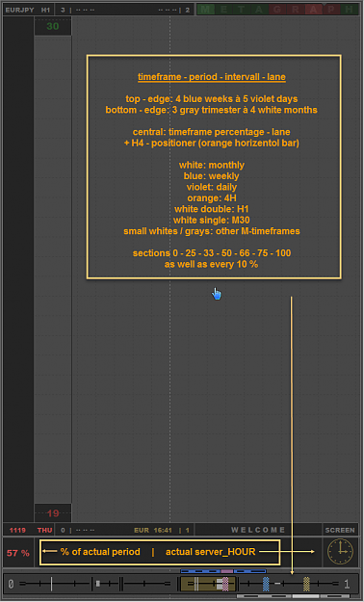Click the WELCOME label in status bar
This screenshot has height=602, width=364.
coord(258,530)
